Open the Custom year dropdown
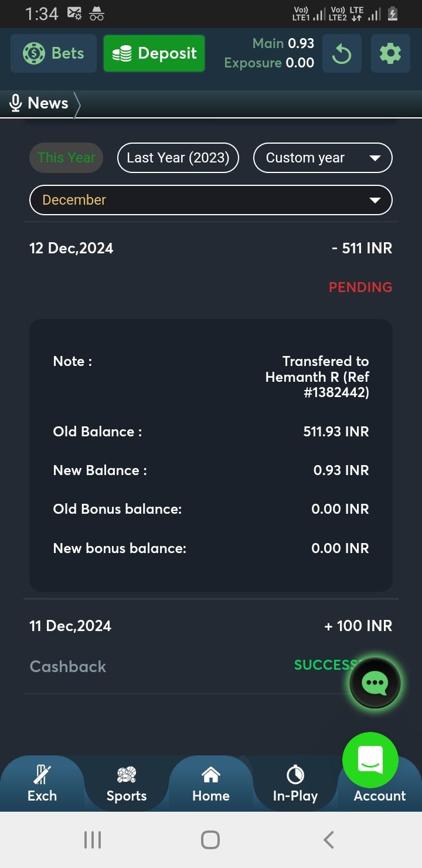 coord(322,158)
